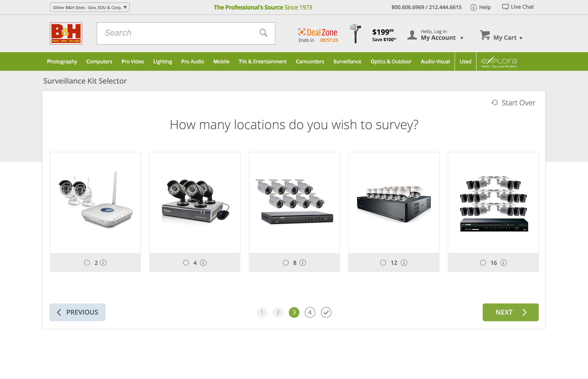
Task: Click the Live Chat link text
Action: (522, 7)
